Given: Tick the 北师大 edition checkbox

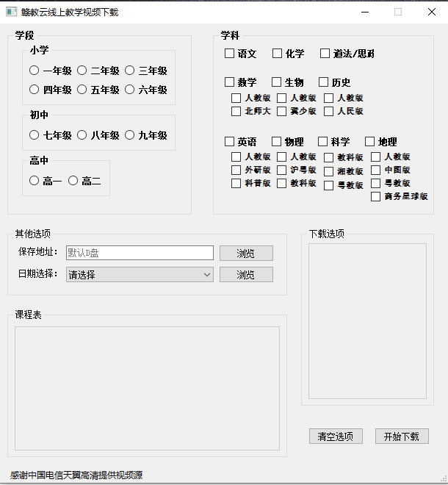Looking at the screenshot, I should tap(236, 112).
